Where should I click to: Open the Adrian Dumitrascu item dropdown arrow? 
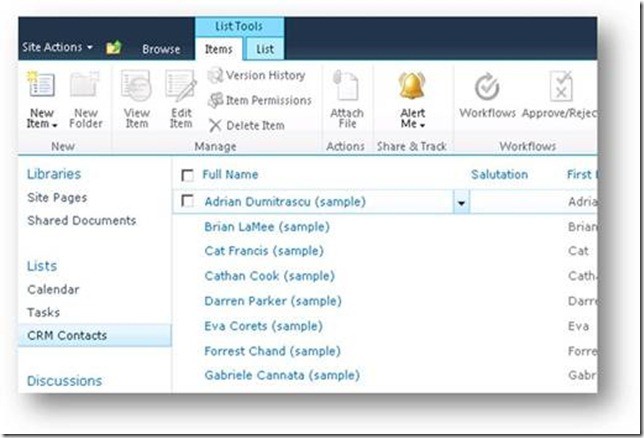(x=460, y=202)
